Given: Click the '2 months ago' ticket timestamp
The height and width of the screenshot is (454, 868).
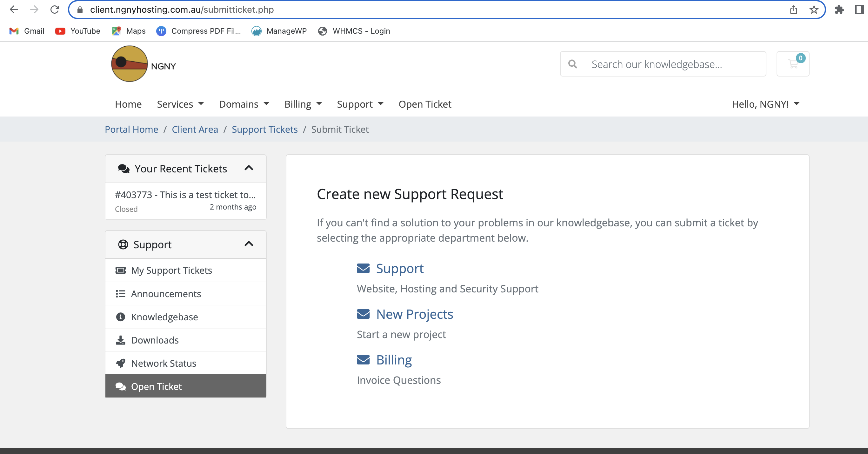Looking at the screenshot, I should 233,207.
